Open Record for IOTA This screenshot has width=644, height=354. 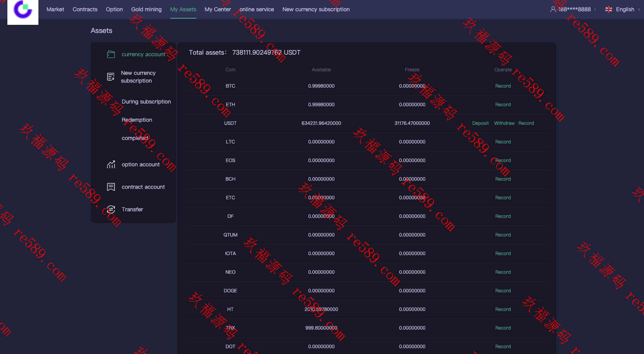(503, 254)
